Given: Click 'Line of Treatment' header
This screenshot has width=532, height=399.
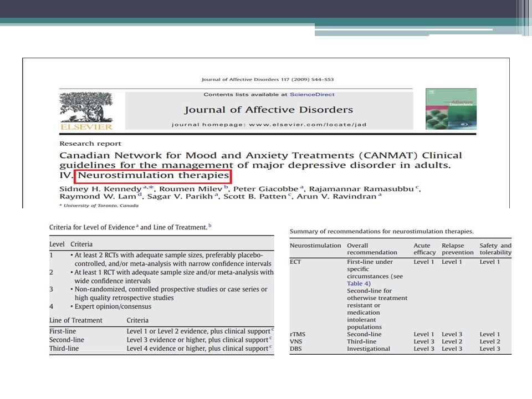Looking at the screenshot, I should (x=76, y=320).
